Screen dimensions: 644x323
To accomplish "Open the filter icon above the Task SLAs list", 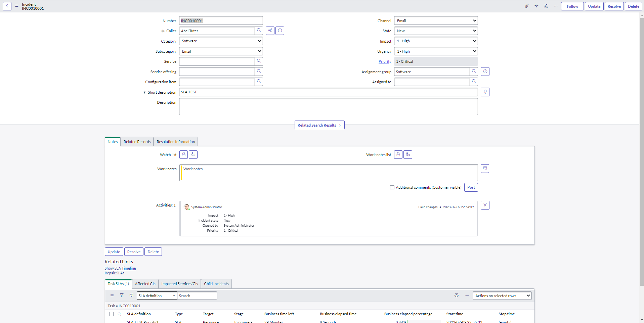I will 122,295.
